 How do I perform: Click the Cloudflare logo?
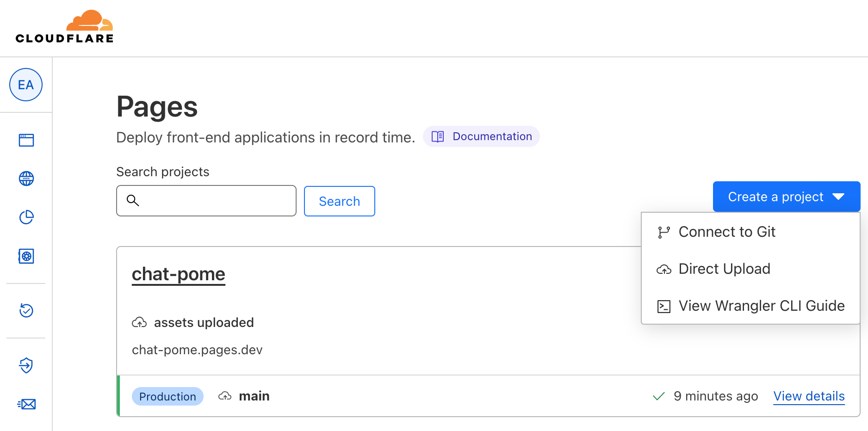pyautogui.click(x=64, y=27)
